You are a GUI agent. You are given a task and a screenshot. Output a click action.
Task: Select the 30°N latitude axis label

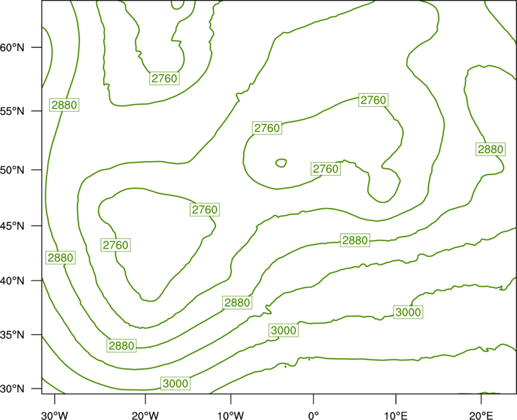point(12,389)
